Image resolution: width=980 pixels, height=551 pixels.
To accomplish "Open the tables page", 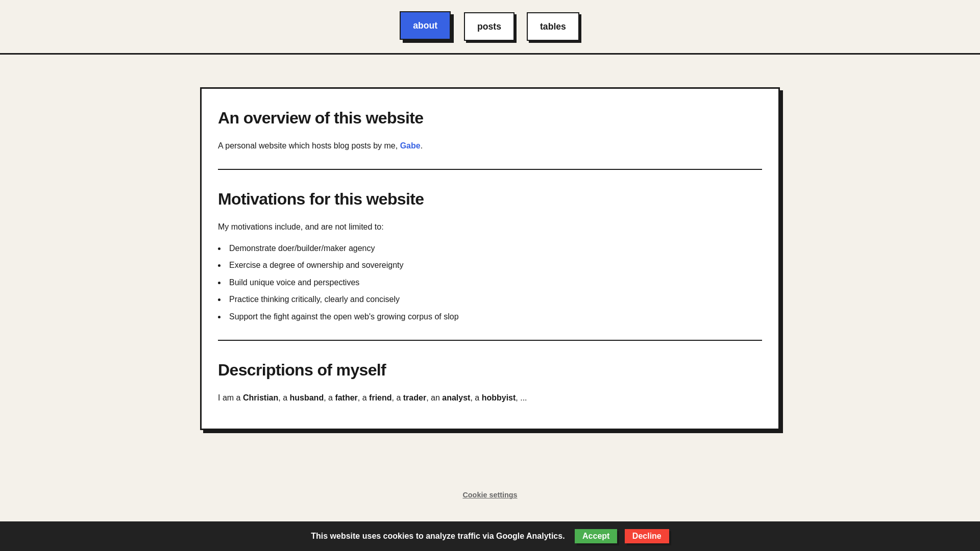I will tap(553, 27).
